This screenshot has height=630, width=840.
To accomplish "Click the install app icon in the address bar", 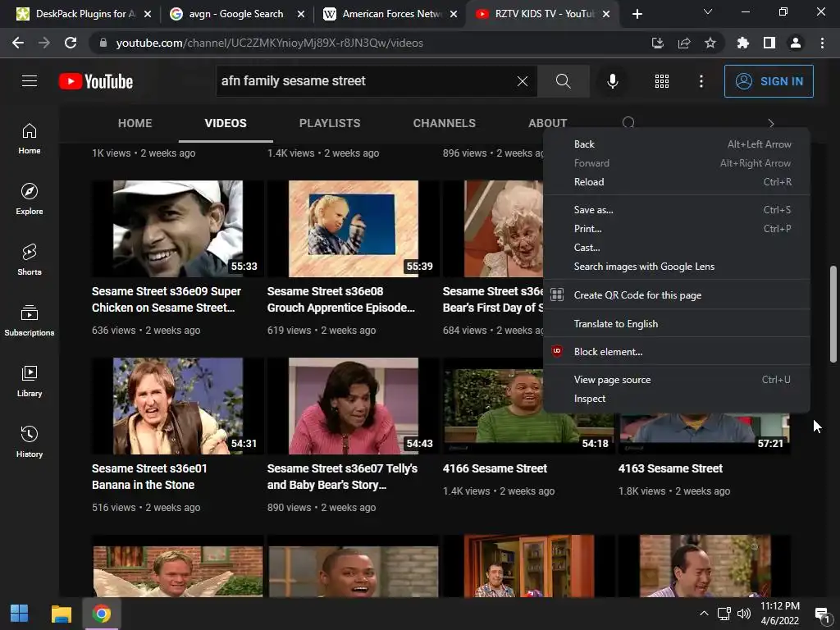I will [x=658, y=43].
